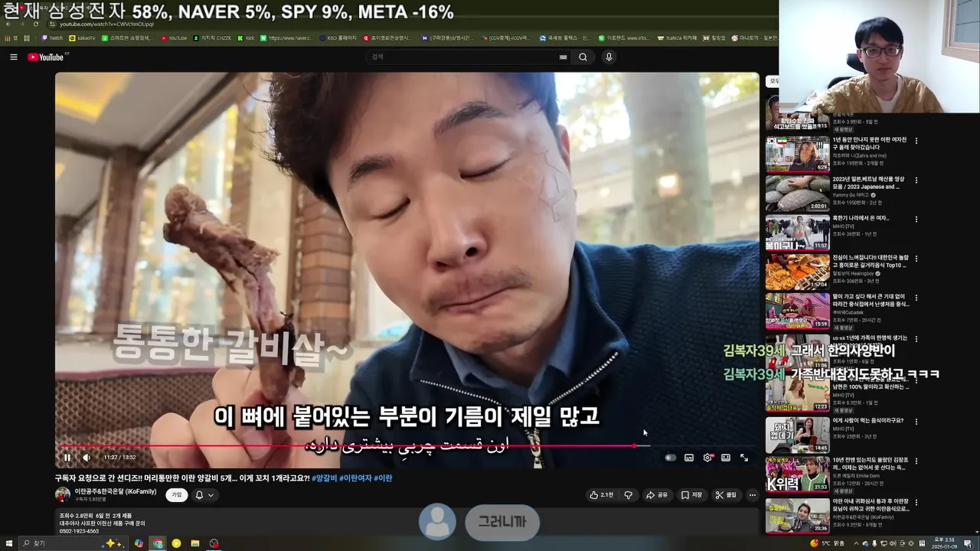Open the iKoFamily channel avatar
980x551 pixels.
coord(63,495)
